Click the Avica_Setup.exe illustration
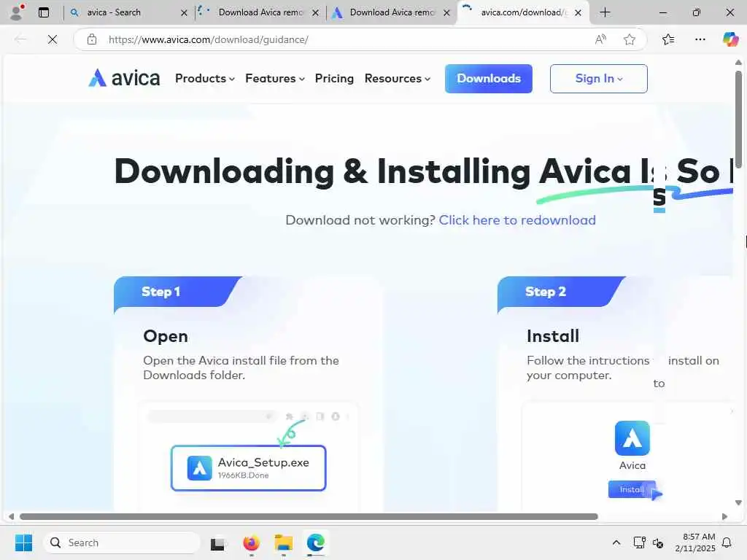Image resolution: width=747 pixels, height=560 pixels. tap(248, 467)
